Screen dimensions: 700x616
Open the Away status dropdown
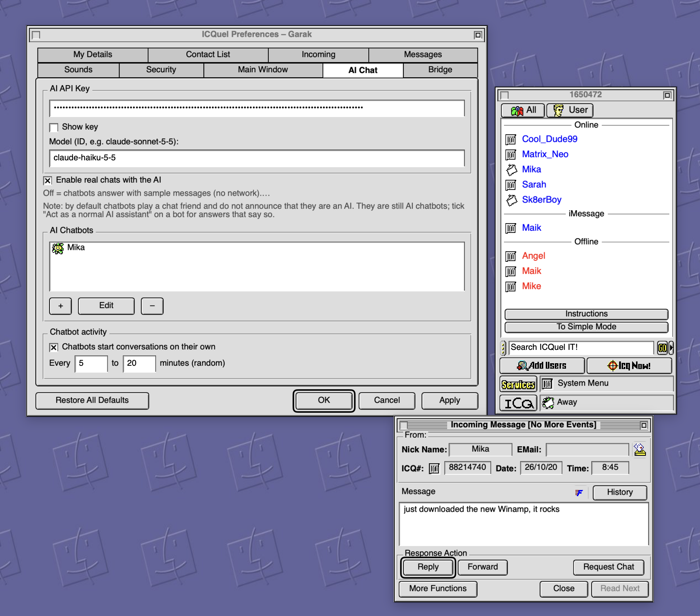click(606, 403)
